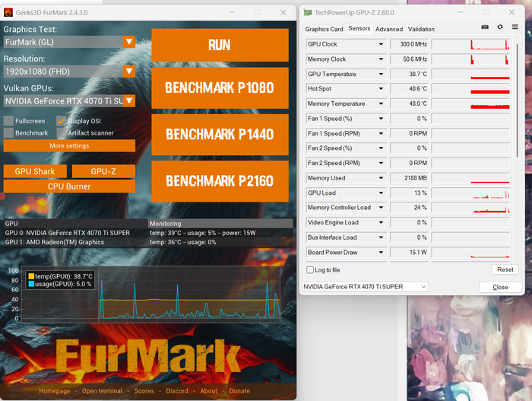This screenshot has width=532, height=401.
Task: Start BENCHMARK P1440
Action: pos(220,135)
